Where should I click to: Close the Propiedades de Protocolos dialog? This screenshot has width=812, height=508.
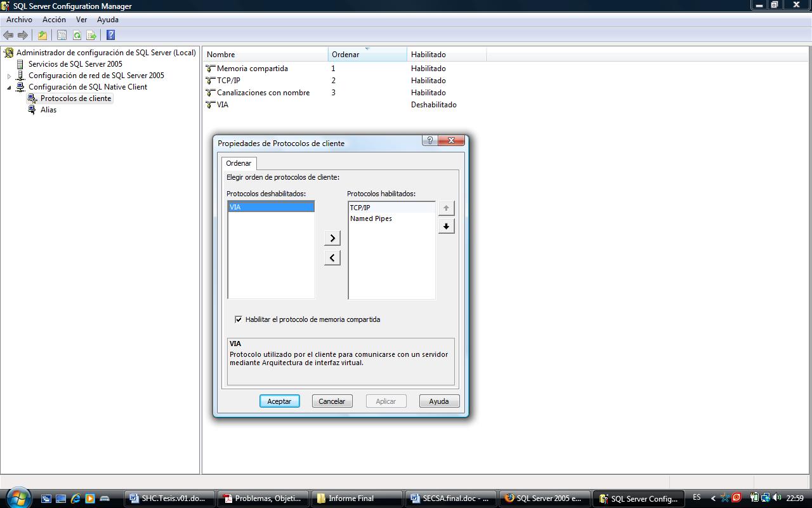click(452, 140)
